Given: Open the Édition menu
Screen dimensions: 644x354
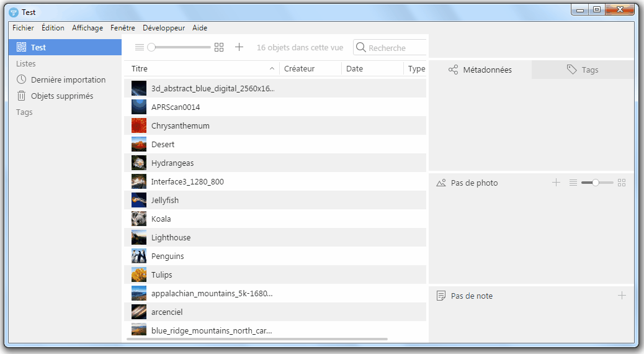Looking at the screenshot, I should pyautogui.click(x=53, y=28).
